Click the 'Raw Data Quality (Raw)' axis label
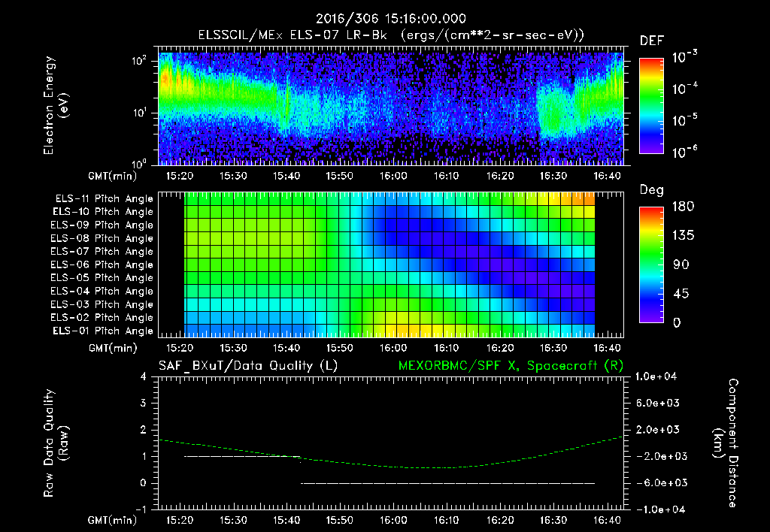770x532 pixels. point(56,443)
